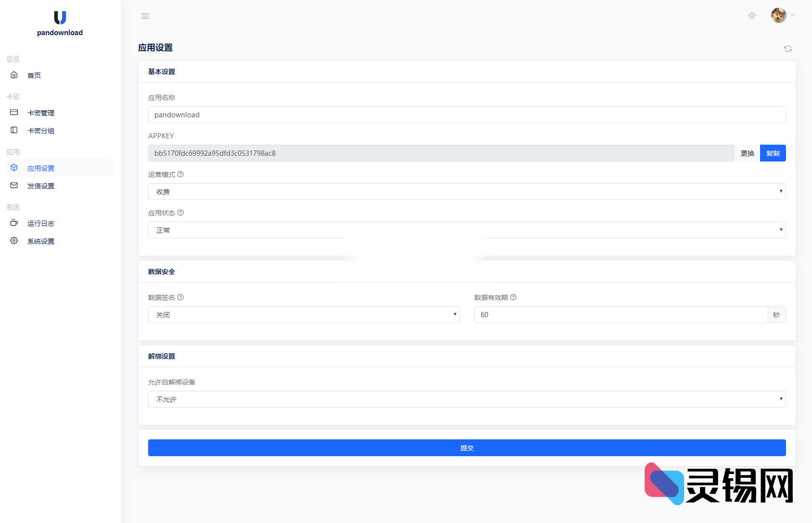Open 系统设置 in the sidebar
This screenshot has width=812, height=523.
(x=41, y=241)
